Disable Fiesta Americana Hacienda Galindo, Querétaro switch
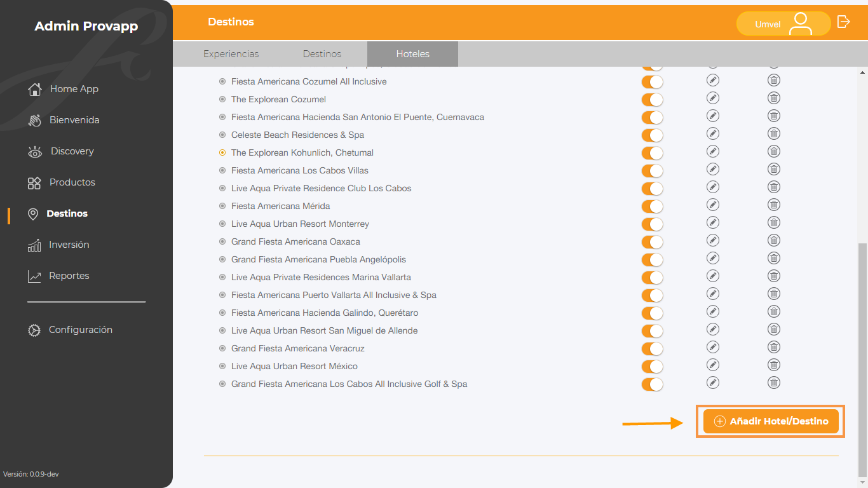 click(x=652, y=313)
